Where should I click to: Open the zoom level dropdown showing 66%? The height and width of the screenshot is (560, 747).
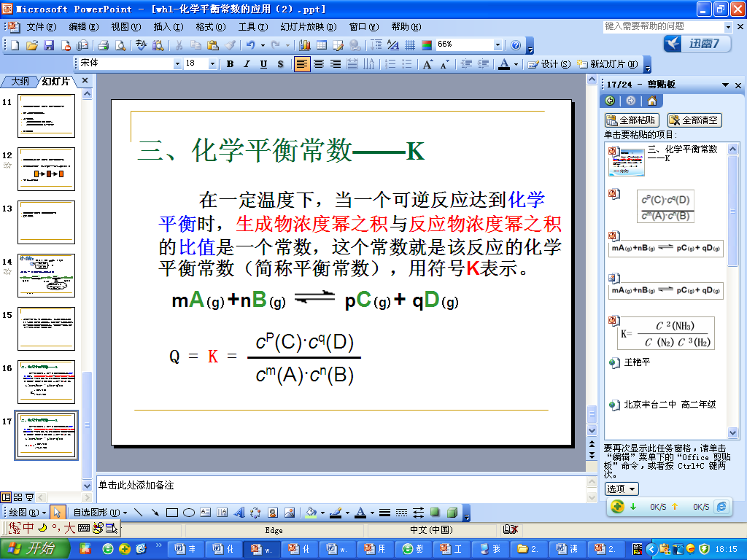point(498,44)
